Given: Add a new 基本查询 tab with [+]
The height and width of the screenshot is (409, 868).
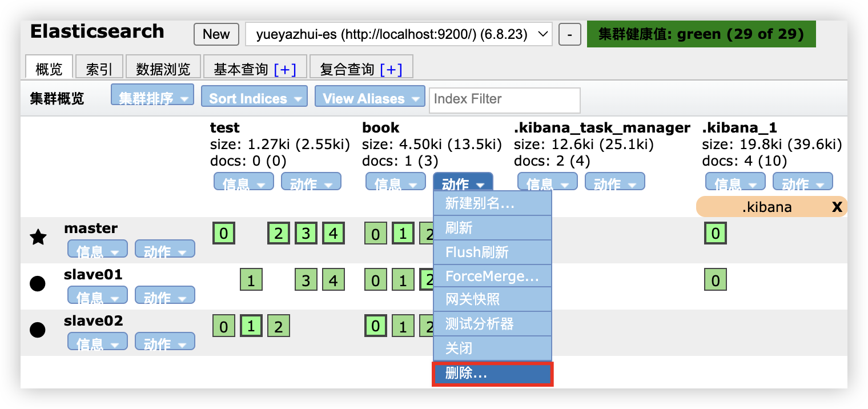Looking at the screenshot, I should pos(285,69).
